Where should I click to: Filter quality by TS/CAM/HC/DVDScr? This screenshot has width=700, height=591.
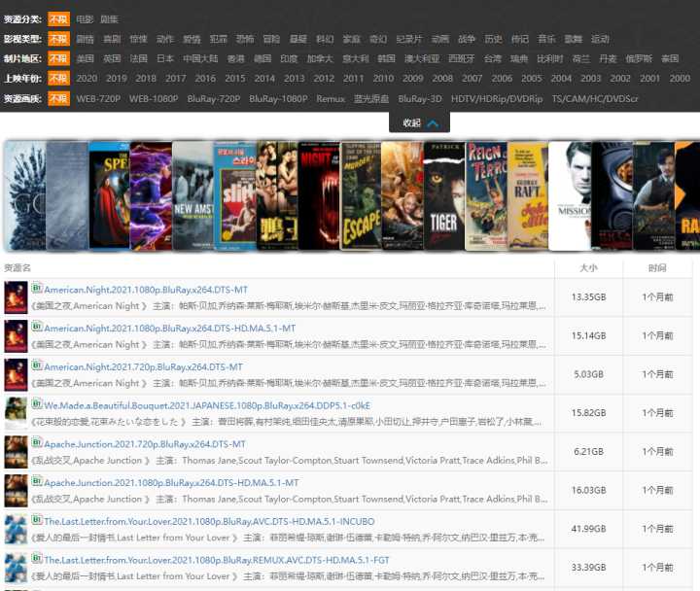point(595,98)
